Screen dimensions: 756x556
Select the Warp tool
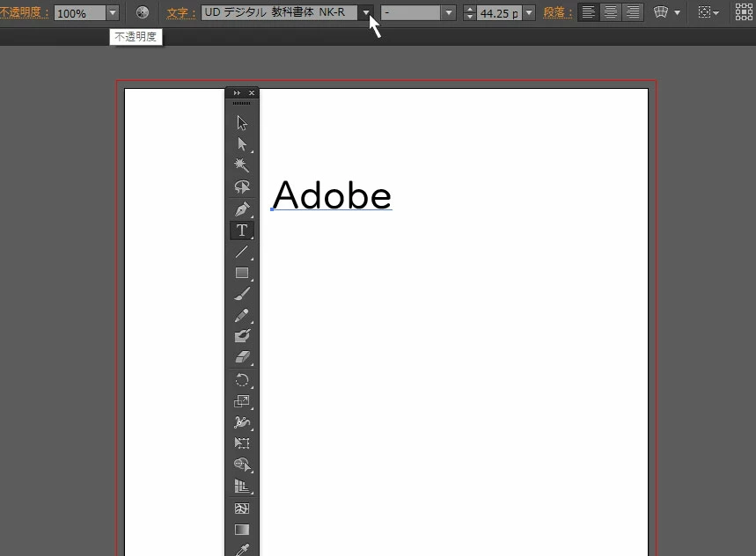pos(242,422)
